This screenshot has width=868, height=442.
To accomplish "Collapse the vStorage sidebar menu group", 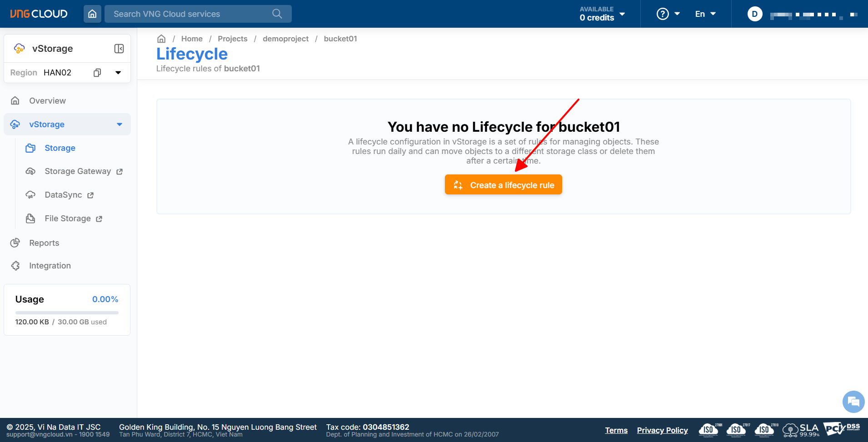I will (x=120, y=124).
